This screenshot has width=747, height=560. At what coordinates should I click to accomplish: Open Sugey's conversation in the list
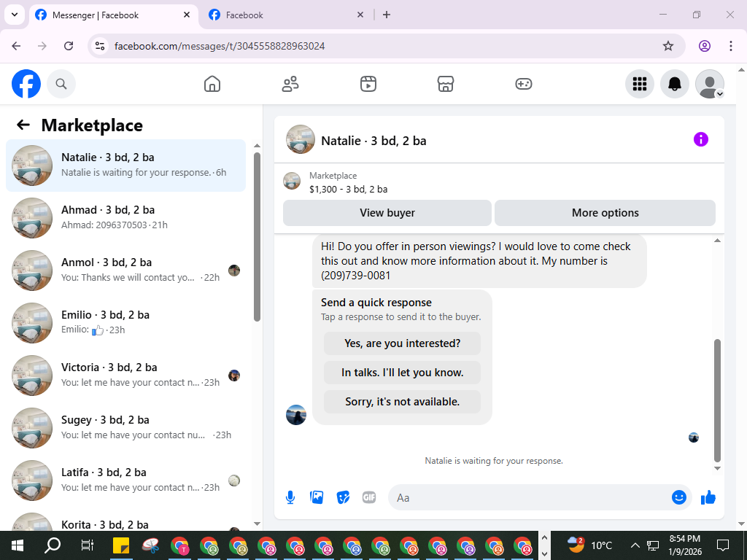tap(125, 427)
